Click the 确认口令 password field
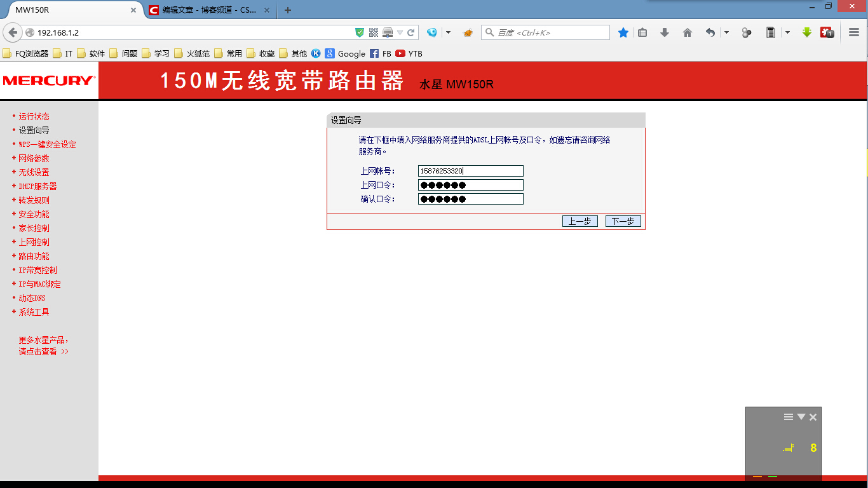868x488 pixels. pyautogui.click(x=471, y=199)
